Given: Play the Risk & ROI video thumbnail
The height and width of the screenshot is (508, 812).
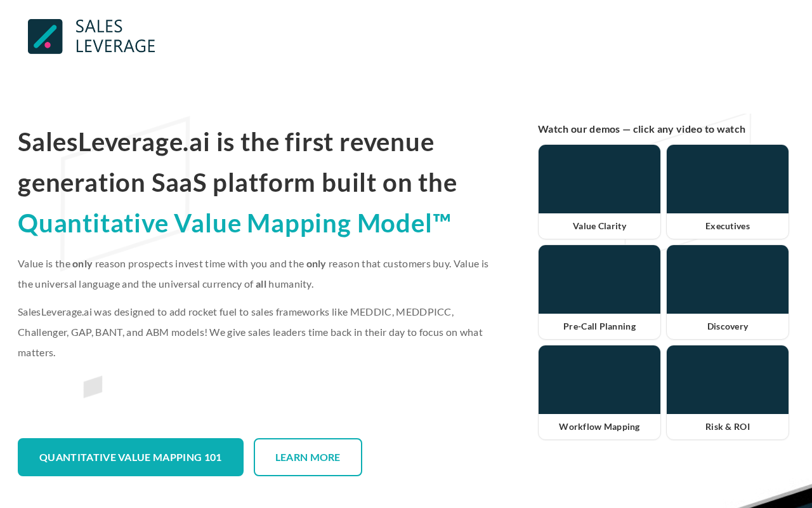Looking at the screenshot, I should point(728,380).
